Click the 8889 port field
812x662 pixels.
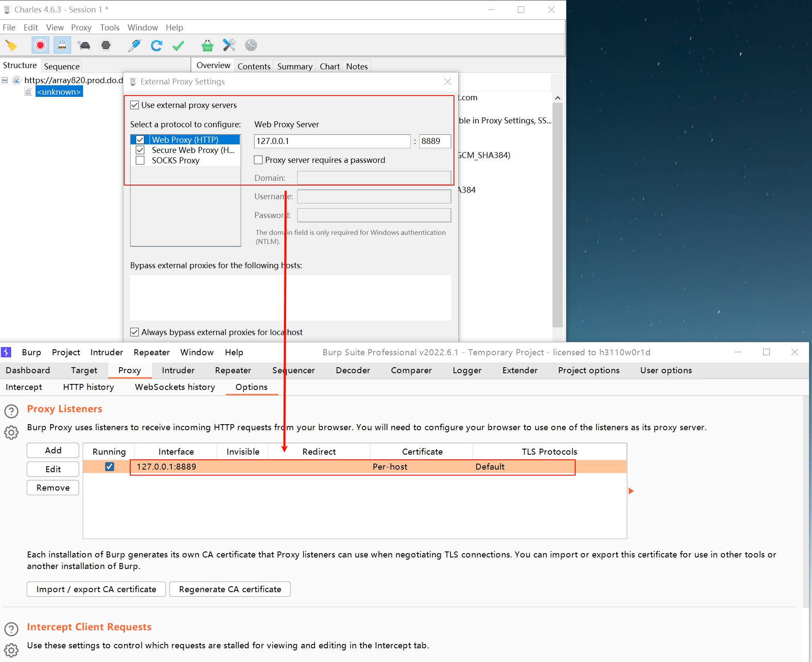click(435, 141)
